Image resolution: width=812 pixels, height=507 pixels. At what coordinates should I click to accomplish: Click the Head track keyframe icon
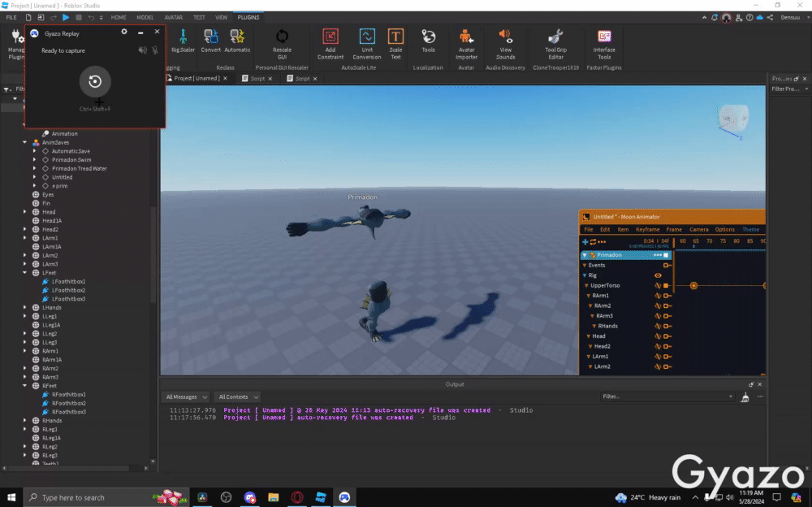[667, 336]
